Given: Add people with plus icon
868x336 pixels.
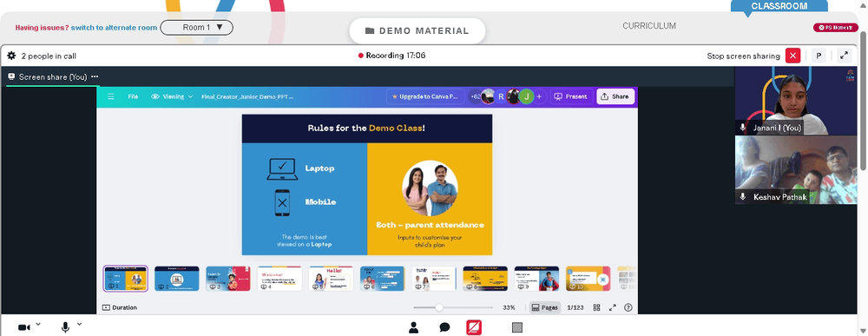Looking at the screenshot, I should coord(539,96).
